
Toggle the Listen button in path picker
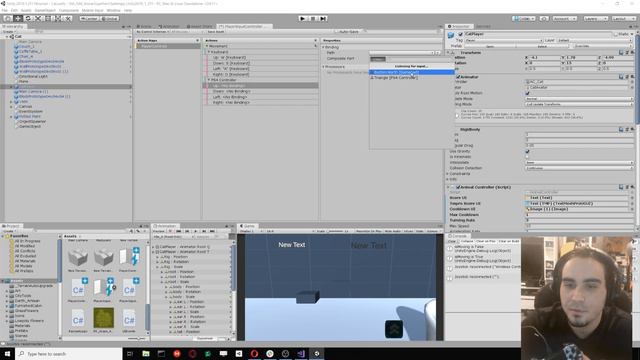pyautogui.click(x=378, y=59)
